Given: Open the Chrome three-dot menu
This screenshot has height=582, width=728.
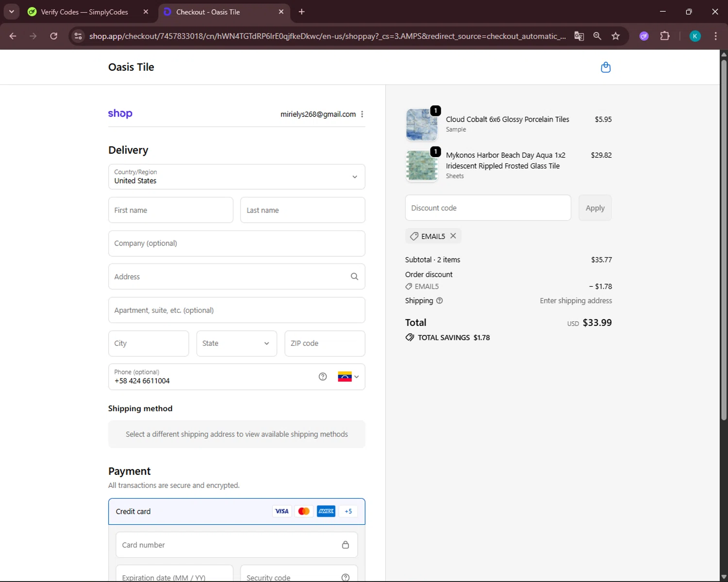Looking at the screenshot, I should point(715,36).
